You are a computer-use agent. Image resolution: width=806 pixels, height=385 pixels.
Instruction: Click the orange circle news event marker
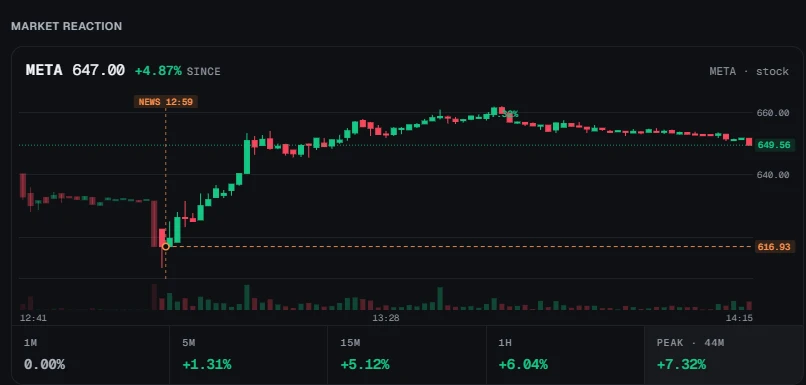point(166,247)
